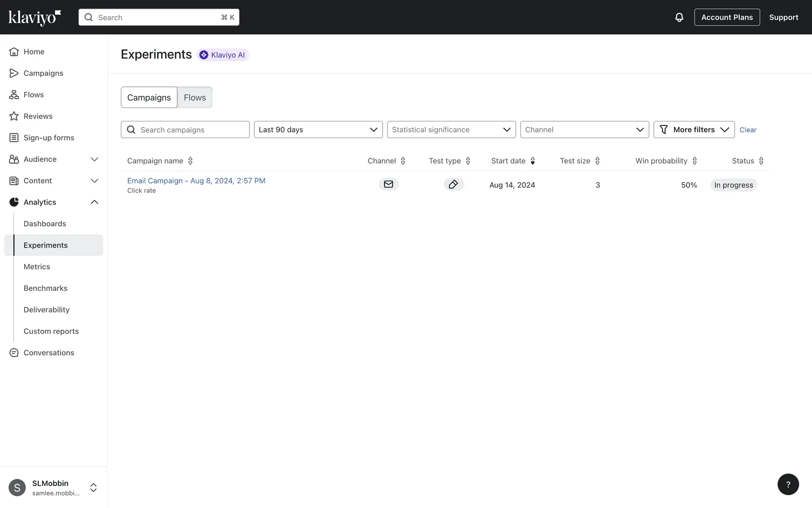The width and height of the screenshot is (812, 508).
Task: Sort the table by Win probability
Action: (x=666, y=161)
